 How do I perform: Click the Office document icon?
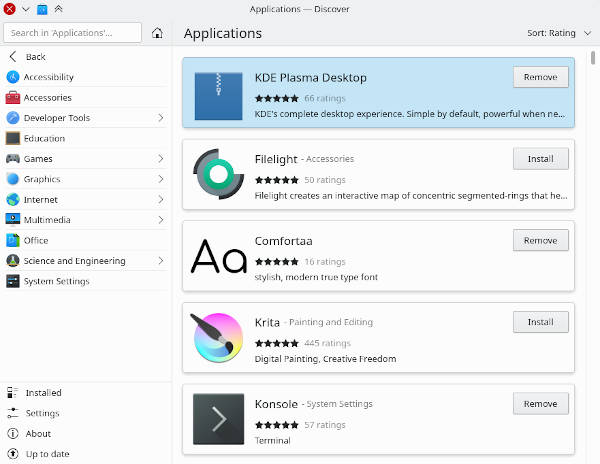click(x=13, y=240)
